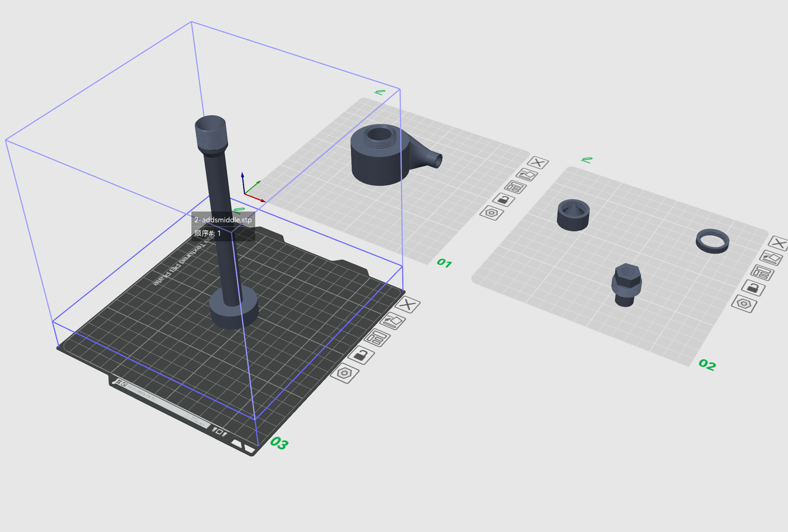Select the hex bolt model on plate 02

(626, 285)
